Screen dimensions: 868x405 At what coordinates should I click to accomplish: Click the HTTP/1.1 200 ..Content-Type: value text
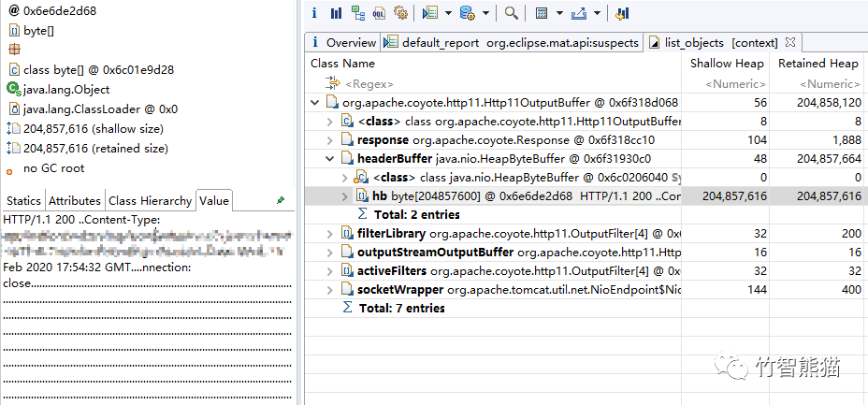point(81,219)
